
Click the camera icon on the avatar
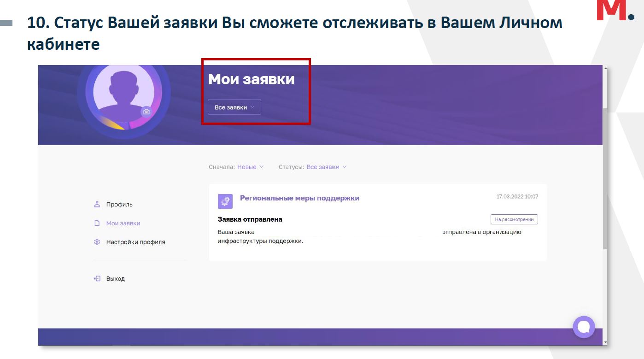pyautogui.click(x=146, y=112)
